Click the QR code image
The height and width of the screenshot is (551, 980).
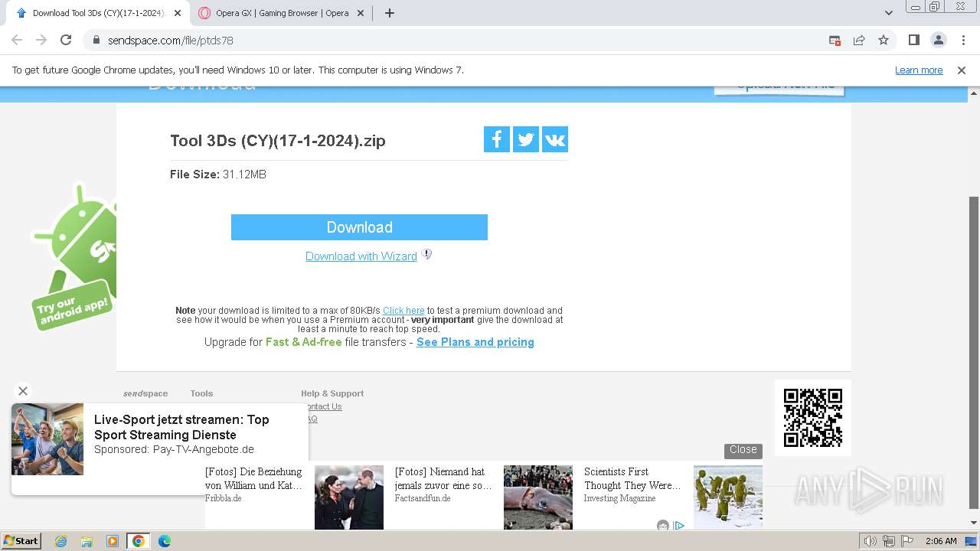[x=813, y=418]
